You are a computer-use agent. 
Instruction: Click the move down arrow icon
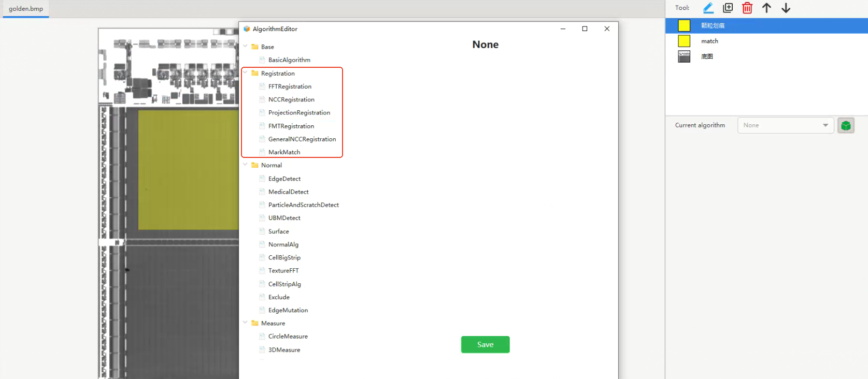(x=786, y=8)
